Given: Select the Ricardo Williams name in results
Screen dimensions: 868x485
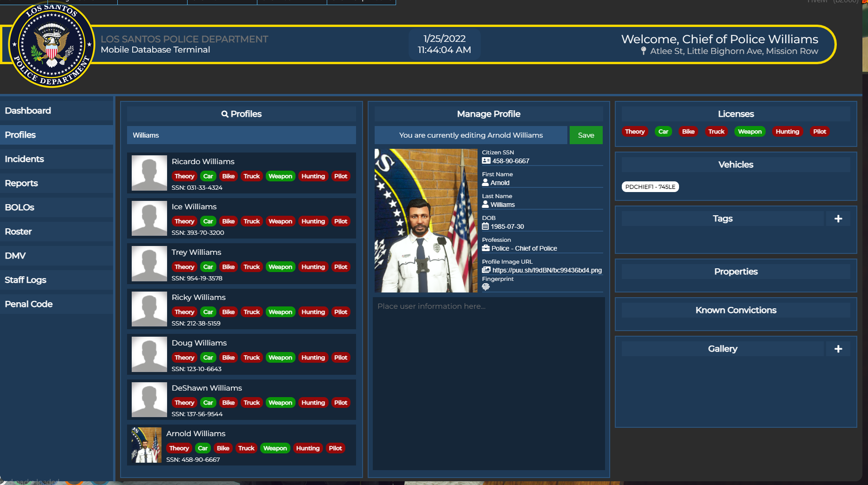Looking at the screenshot, I should (203, 161).
